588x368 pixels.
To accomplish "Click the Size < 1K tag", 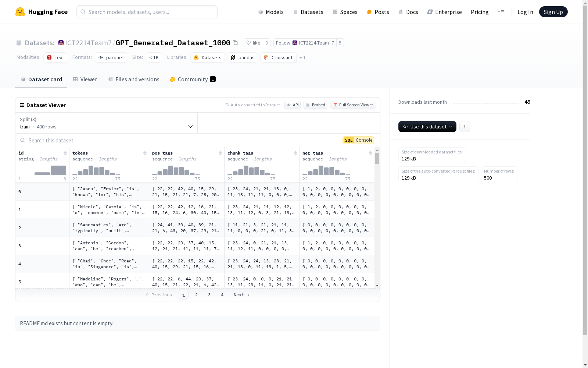I will click(154, 57).
